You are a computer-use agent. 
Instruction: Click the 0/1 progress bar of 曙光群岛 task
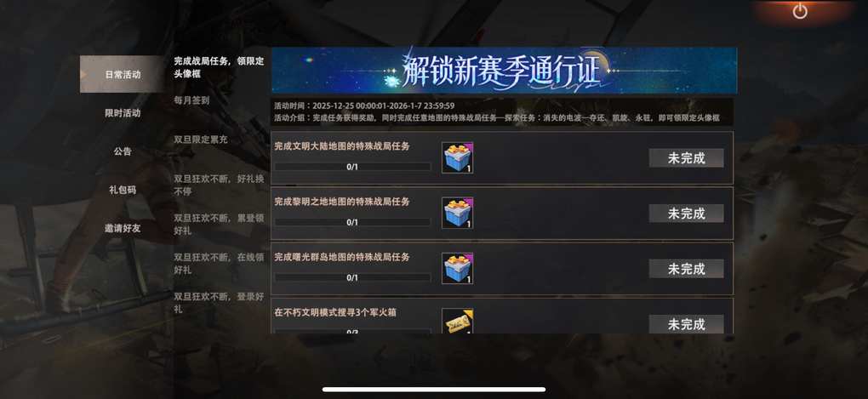tap(352, 277)
